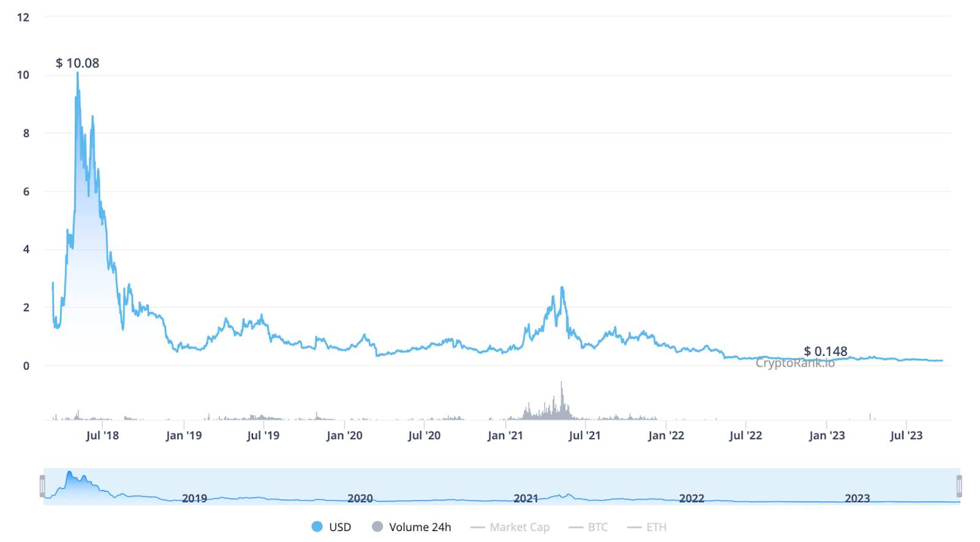980x542 pixels.
Task: Click the 2 value on price axis
Action: point(26,307)
